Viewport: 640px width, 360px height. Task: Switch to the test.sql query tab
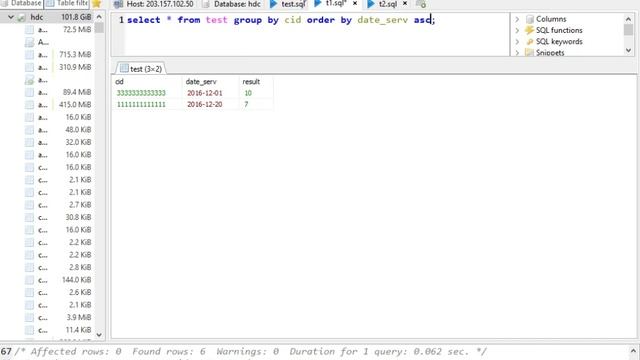[x=288, y=4]
